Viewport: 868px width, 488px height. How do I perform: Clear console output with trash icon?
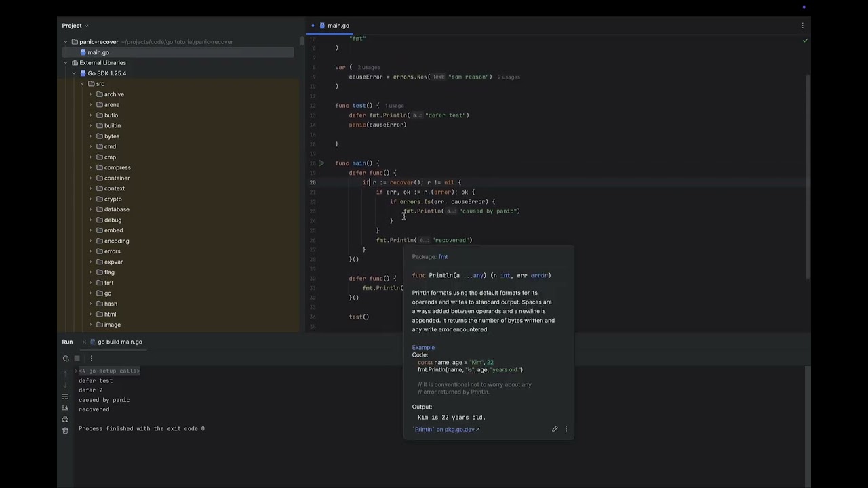tap(65, 430)
